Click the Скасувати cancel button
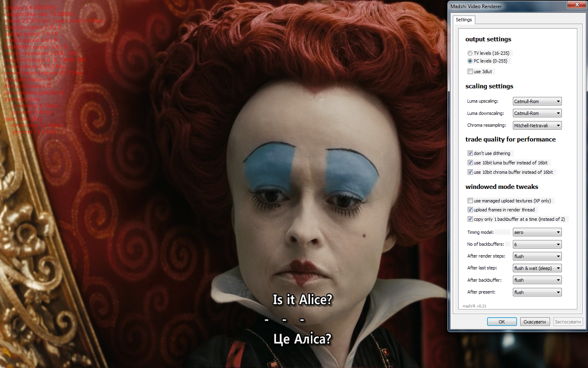This screenshot has height=368, width=588. 535,322
